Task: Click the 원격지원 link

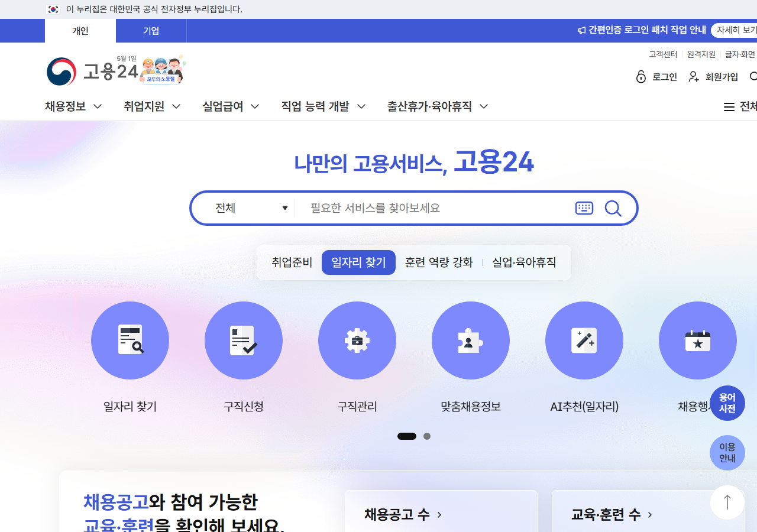Action: (x=701, y=54)
